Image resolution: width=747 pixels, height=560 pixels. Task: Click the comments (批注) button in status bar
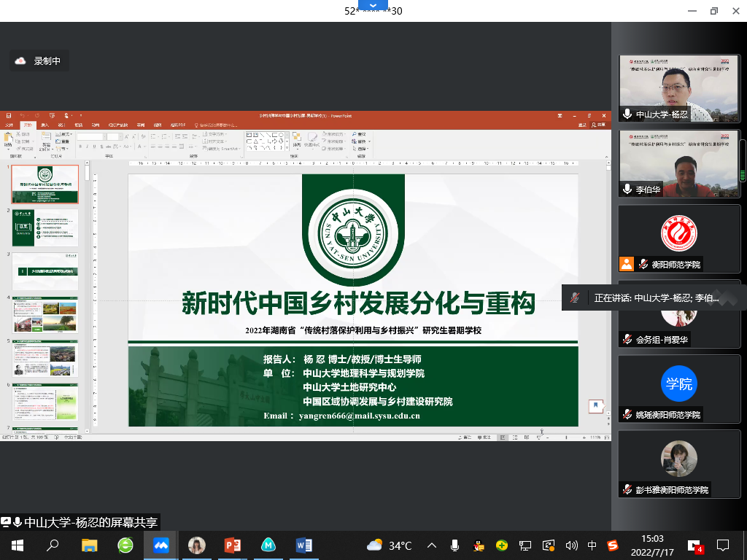[x=484, y=437]
